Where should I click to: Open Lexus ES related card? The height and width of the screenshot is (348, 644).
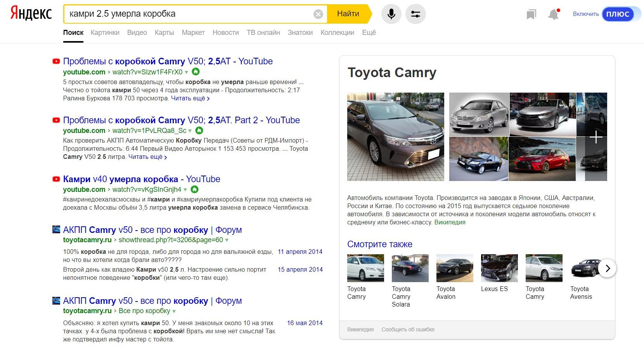pos(499,273)
